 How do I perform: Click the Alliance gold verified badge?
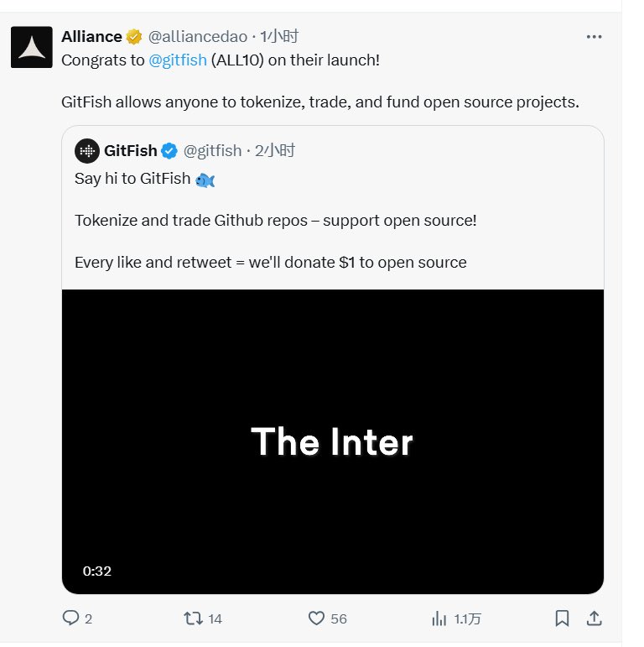coord(134,37)
